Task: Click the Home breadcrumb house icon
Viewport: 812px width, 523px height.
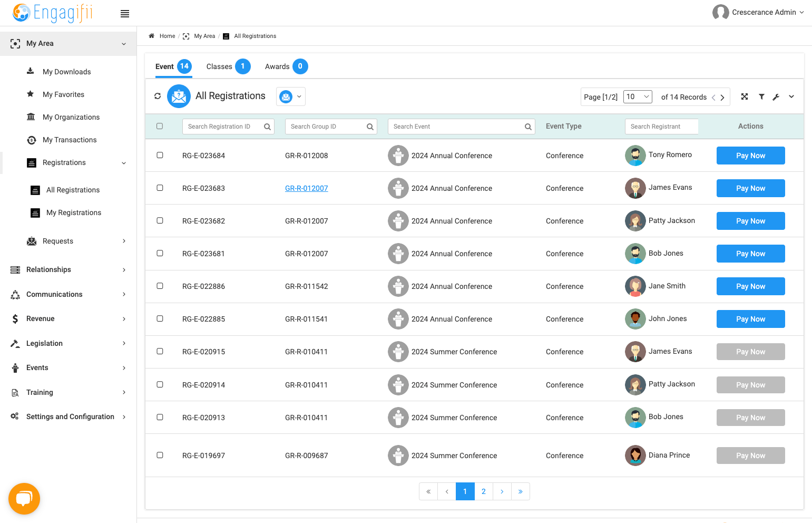Action: point(151,36)
